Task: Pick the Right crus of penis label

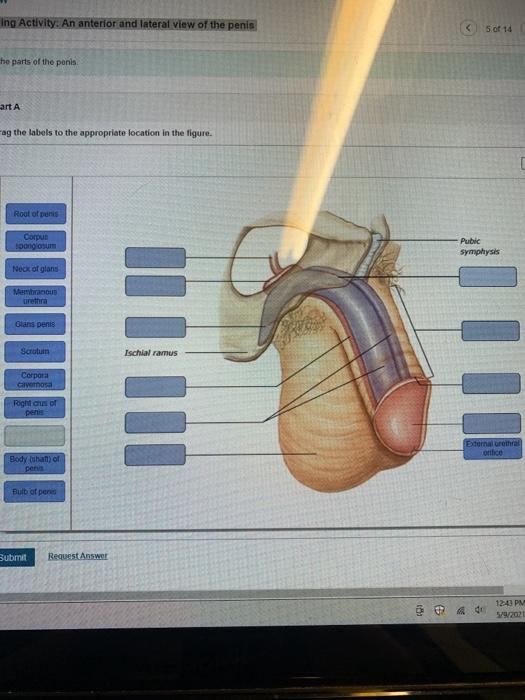Action: pyautogui.click(x=34, y=408)
